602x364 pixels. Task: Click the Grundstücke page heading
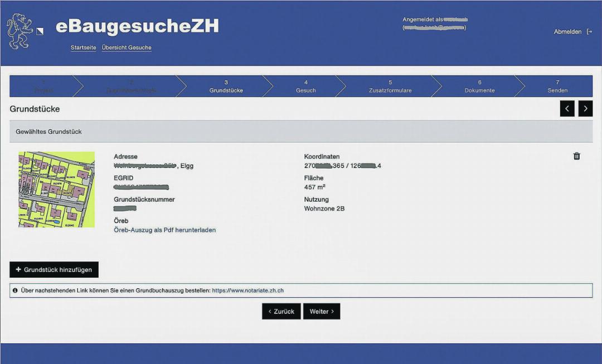[x=35, y=109]
